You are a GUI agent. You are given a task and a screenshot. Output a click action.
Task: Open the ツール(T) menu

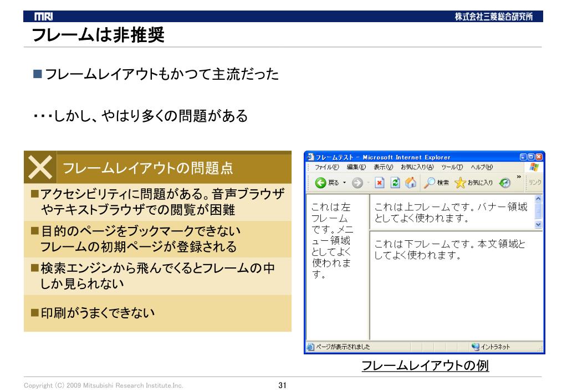click(452, 167)
